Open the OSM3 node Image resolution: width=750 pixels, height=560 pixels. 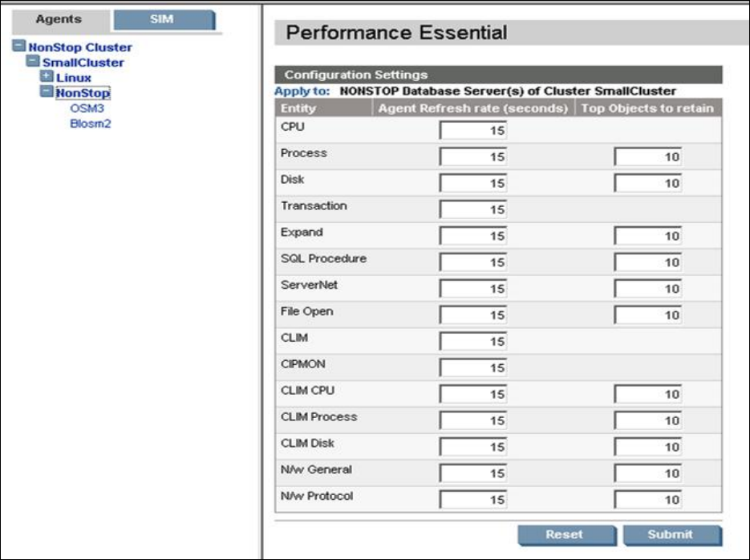tap(87, 108)
